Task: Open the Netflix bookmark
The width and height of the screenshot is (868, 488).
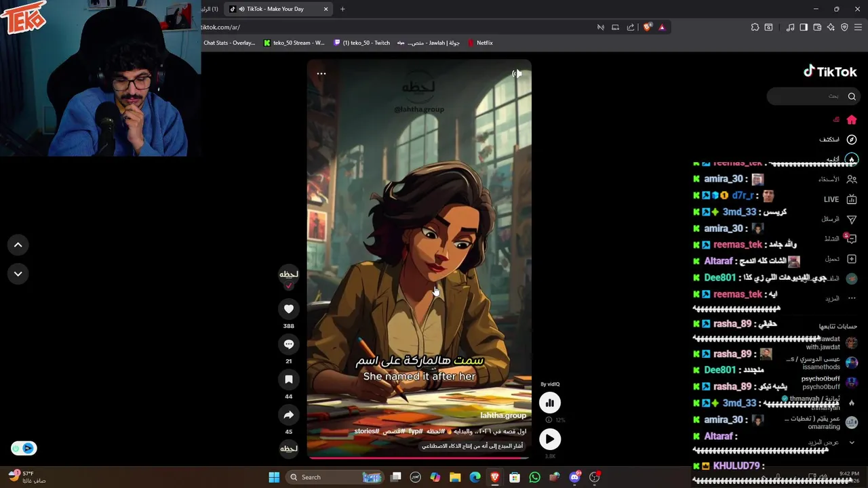Action: pyautogui.click(x=480, y=43)
